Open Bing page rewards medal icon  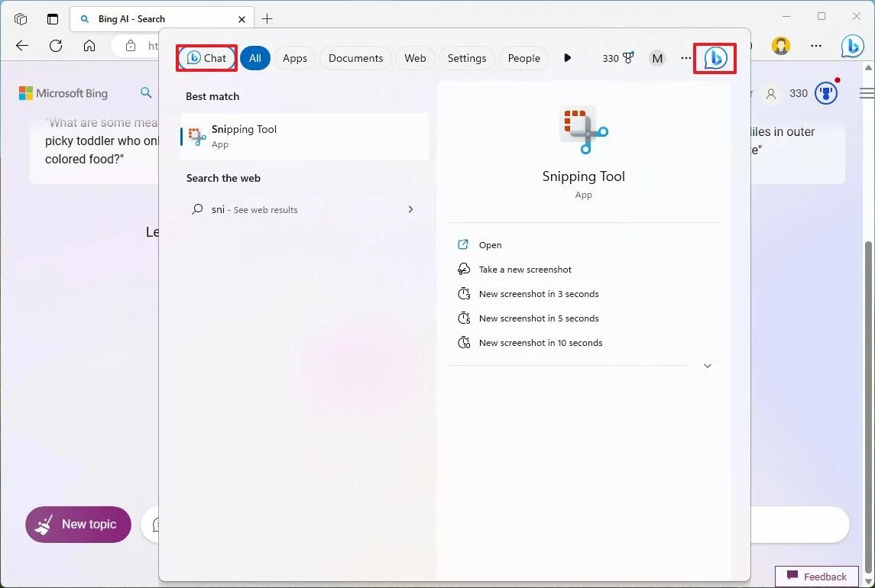pos(826,93)
